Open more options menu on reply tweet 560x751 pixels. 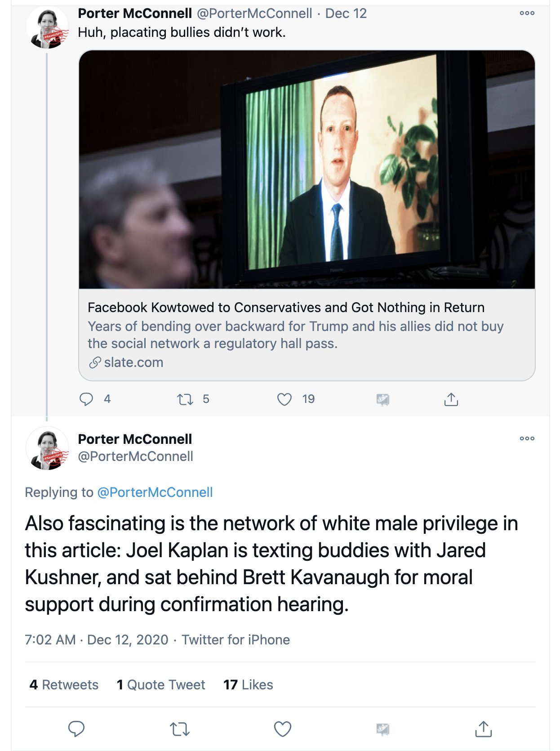click(x=527, y=438)
